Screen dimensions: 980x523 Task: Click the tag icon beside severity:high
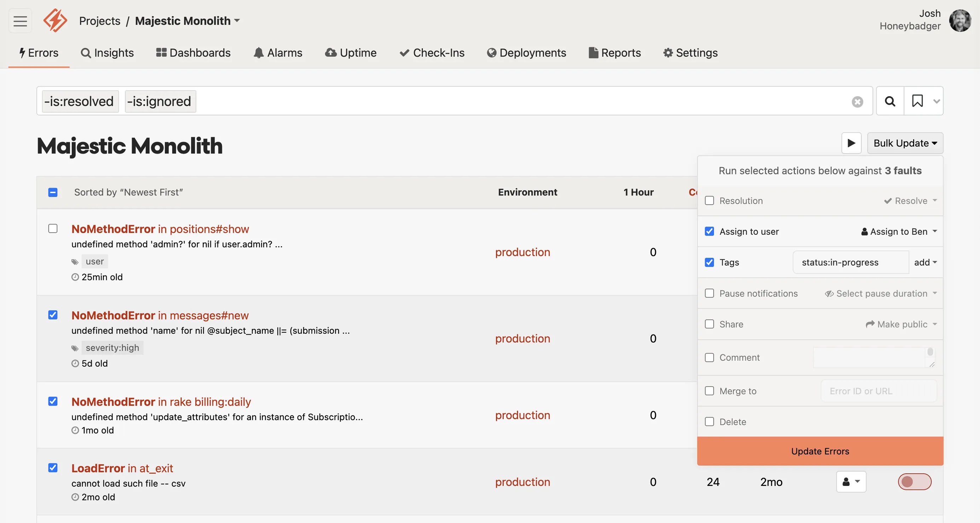pyautogui.click(x=75, y=347)
